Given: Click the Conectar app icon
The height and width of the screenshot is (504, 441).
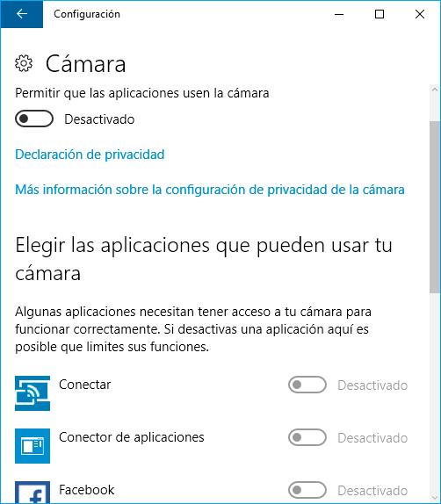Looking at the screenshot, I should coord(33,393).
